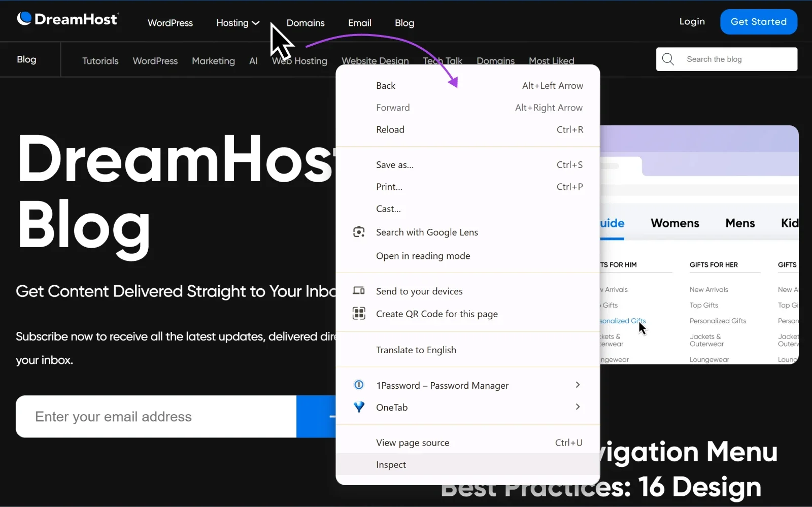Open the AI blog category

253,61
